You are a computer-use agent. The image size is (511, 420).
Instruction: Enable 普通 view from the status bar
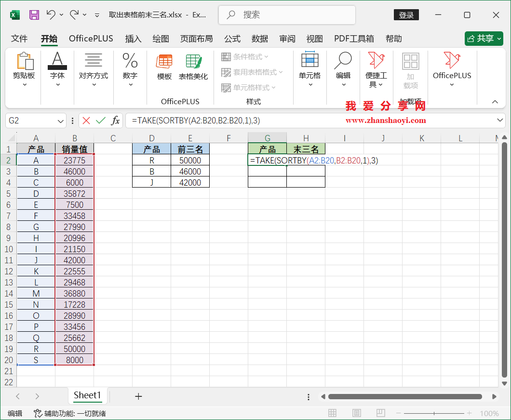pos(332,413)
